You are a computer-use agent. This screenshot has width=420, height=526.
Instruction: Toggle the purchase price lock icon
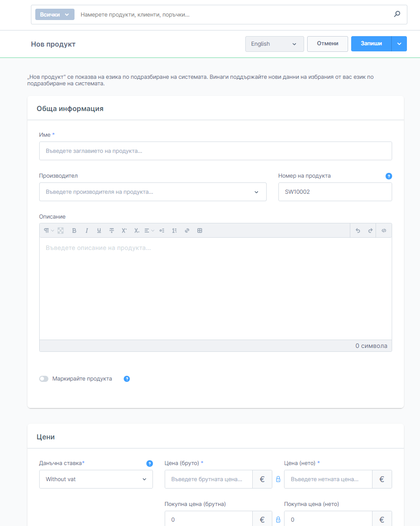pos(278,519)
